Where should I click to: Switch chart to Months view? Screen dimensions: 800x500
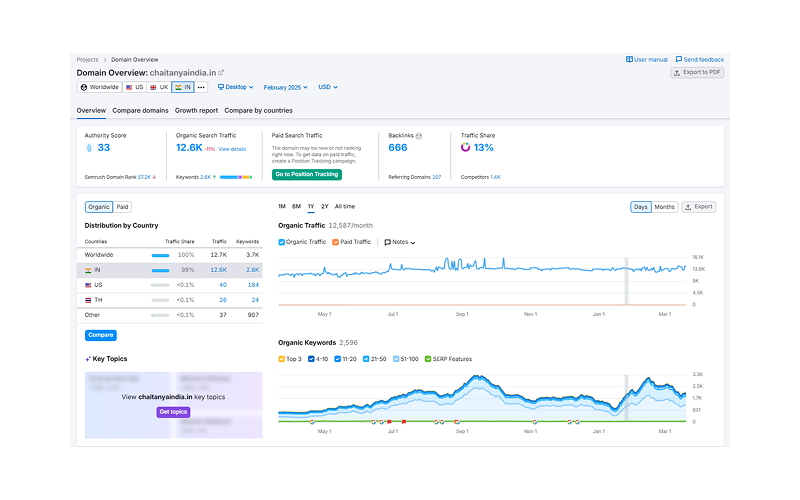(664, 207)
